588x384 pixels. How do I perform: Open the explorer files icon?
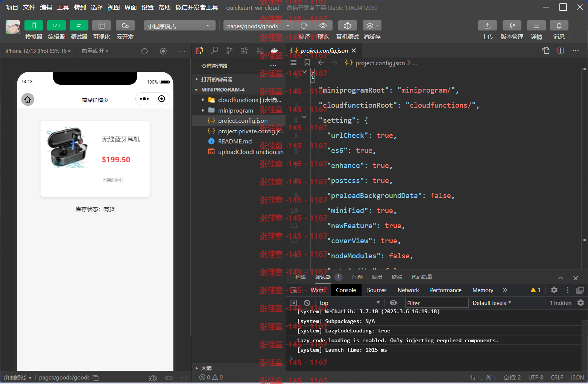(x=199, y=50)
